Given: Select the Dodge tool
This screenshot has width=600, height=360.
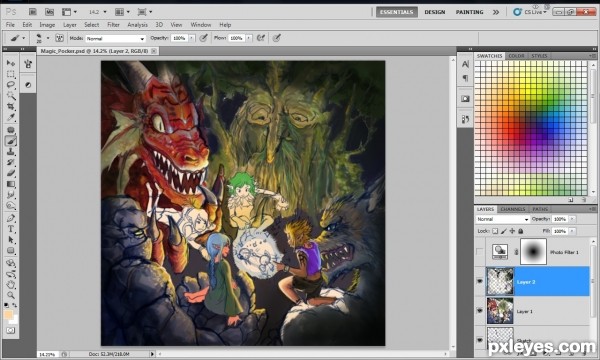Looking at the screenshot, I should 11,206.
